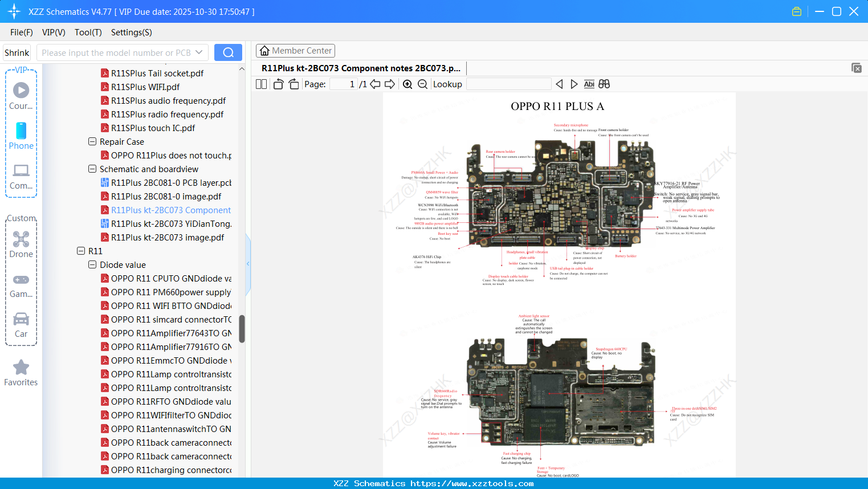Screen dimensions: 868x489
Task: Open the Drone category in sidebar
Action: [21, 244]
